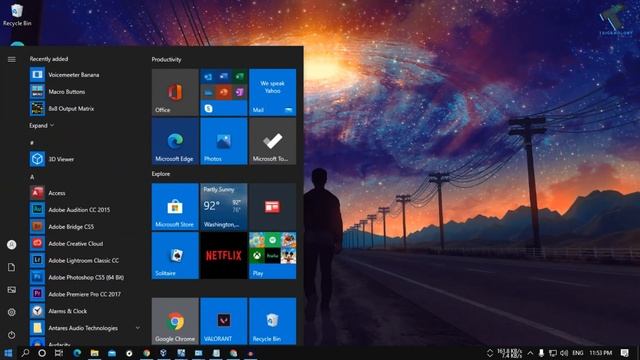The width and height of the screenshot is (640, 360).
Task: Open Cortana circle on taskbar
Action: pos(42,353)
